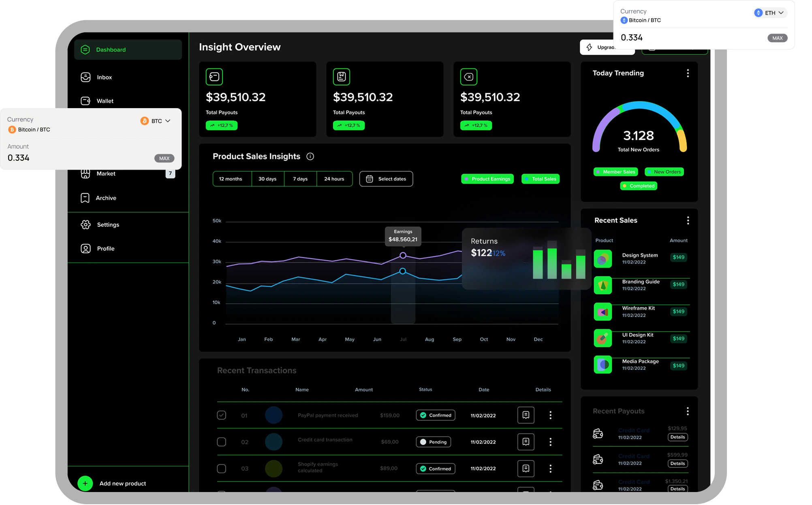Click the Inbox sidebar icon
The image size is (812, 505).
pyautogui.click(x=85, y=77)
